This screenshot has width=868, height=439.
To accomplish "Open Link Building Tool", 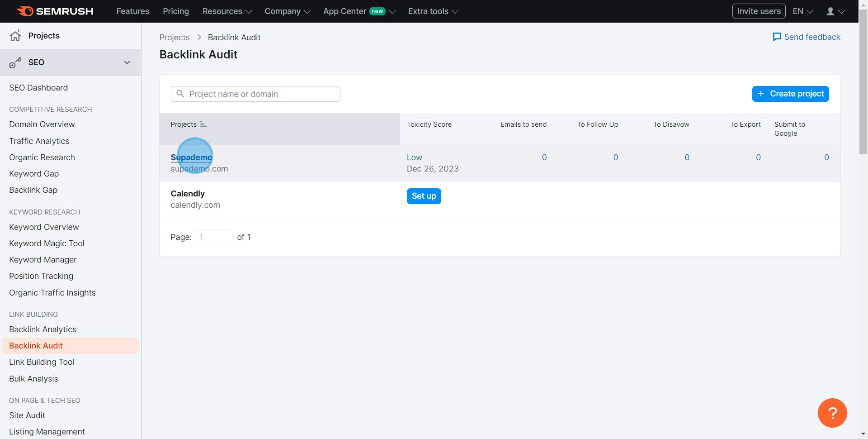I will point(42,362).
